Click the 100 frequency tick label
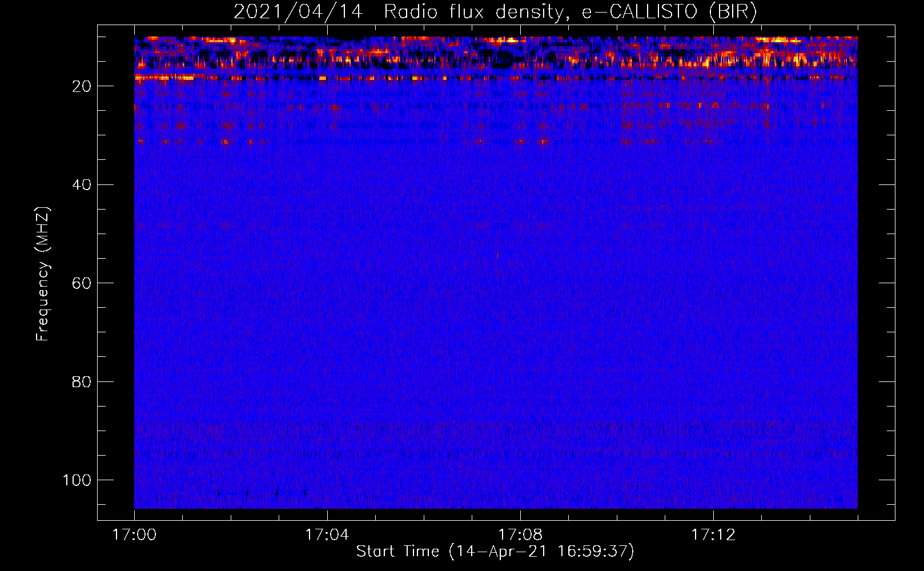The height and width of the screenshot is (571, 924). pos(77,480)
